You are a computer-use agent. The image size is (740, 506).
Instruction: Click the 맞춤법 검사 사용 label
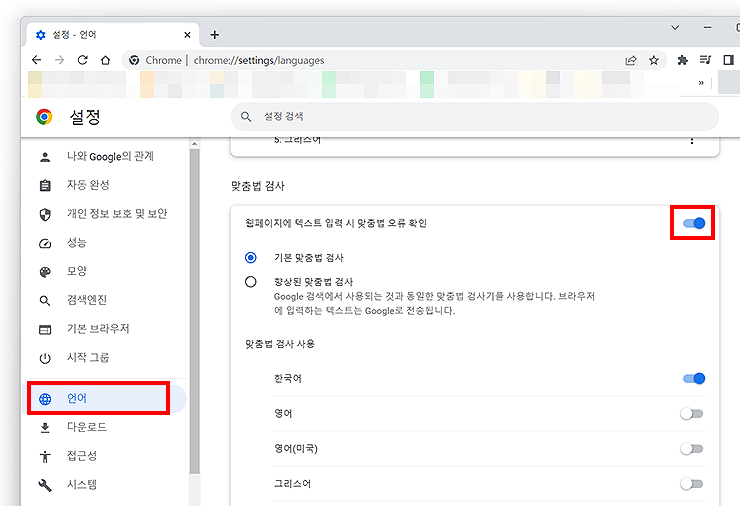[x=280, y=344]
